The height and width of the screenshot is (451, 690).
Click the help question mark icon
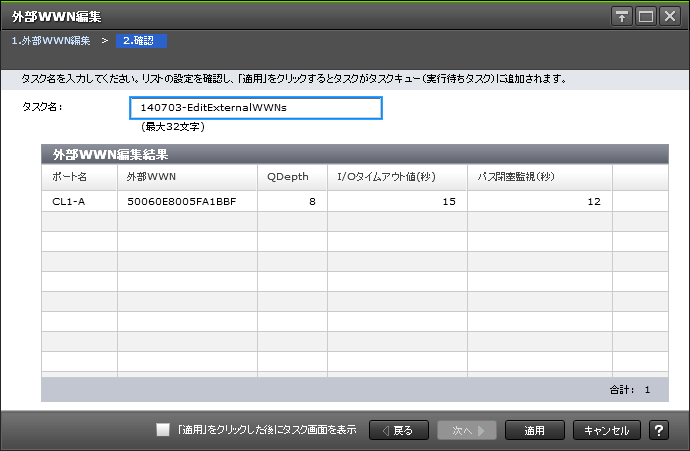(659, 430)
